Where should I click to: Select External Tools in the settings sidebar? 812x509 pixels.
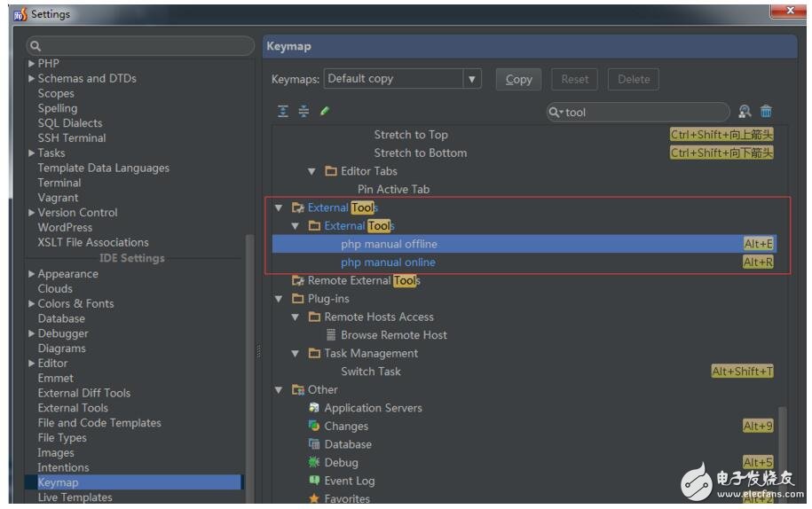point(73,408)
